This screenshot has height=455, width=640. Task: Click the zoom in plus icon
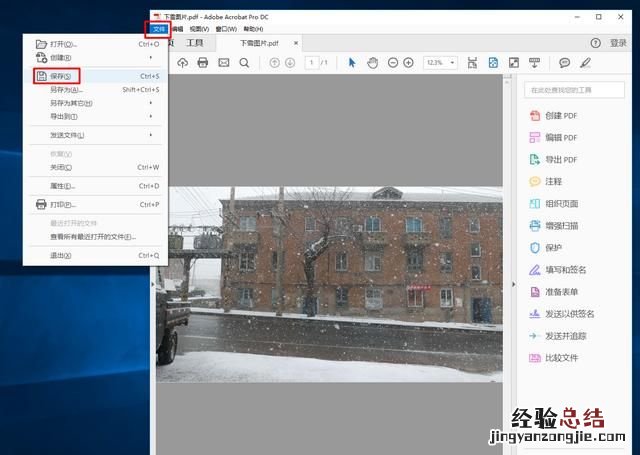(x=408, y=62)
